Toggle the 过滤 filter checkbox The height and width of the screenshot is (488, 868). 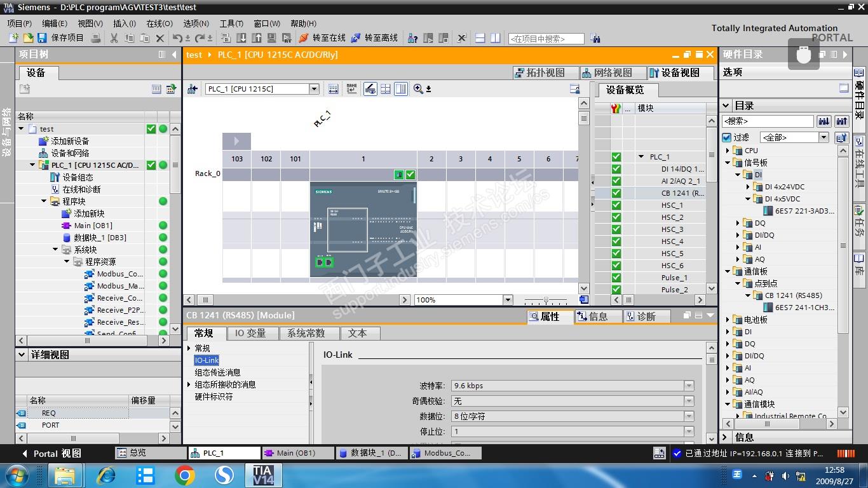point(727,137)
